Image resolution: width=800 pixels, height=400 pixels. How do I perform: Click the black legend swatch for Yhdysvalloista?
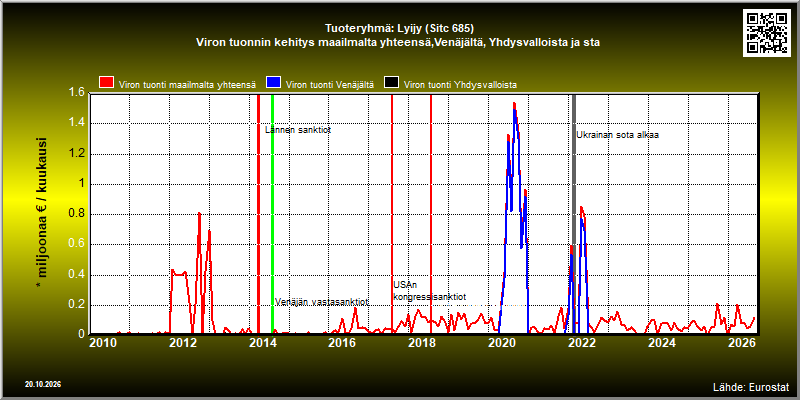[x=392, y=83]
